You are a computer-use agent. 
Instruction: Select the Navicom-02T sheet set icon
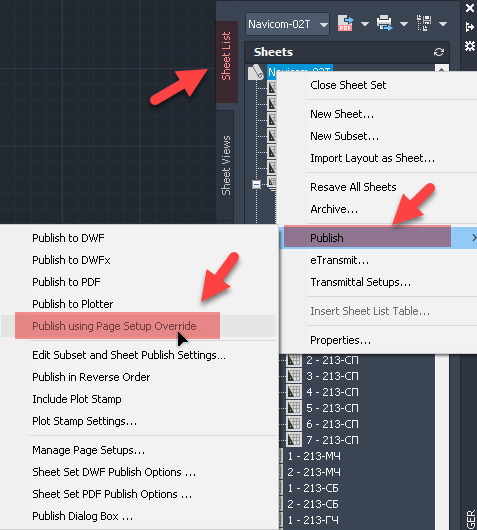point(256,72)
